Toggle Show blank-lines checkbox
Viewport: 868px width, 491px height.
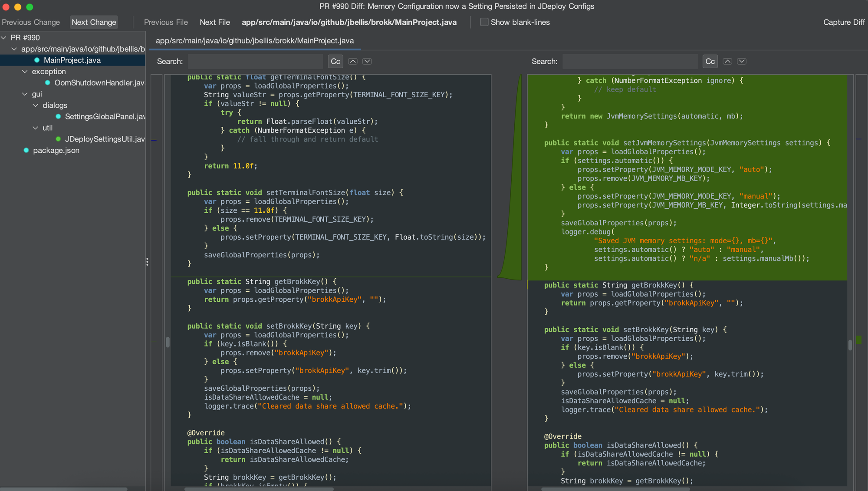coord(484,22)
